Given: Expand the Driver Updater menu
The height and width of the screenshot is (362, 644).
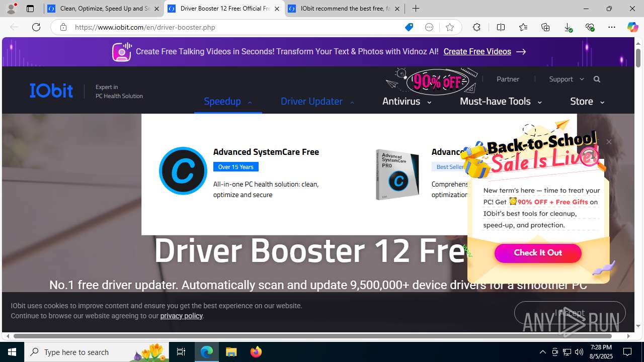Looking at the screenshot, I should tap(317, 102).
